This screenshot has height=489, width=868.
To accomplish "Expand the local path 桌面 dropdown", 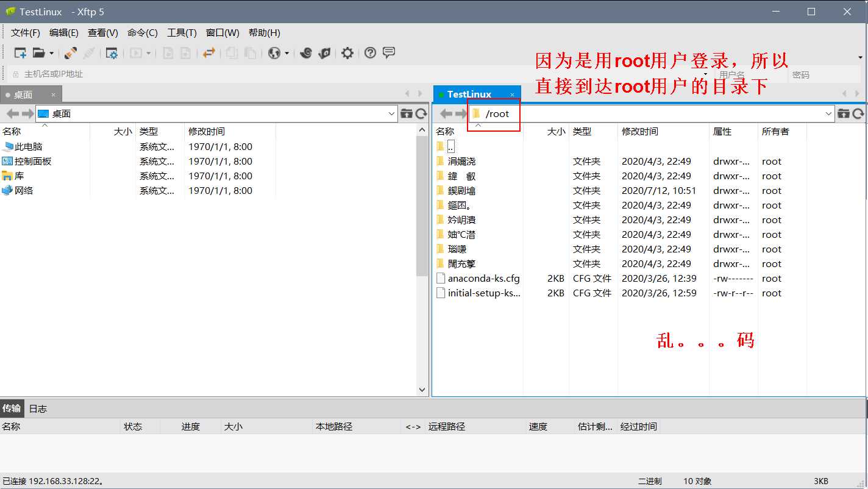I will pyautogui.click(x=392, y=113).
